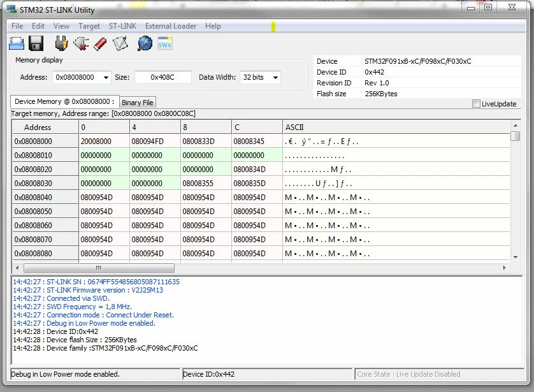
Task: Click log line Device flash Size : 256KBytes
Action: pyautogui.click(x=75, y=340)
